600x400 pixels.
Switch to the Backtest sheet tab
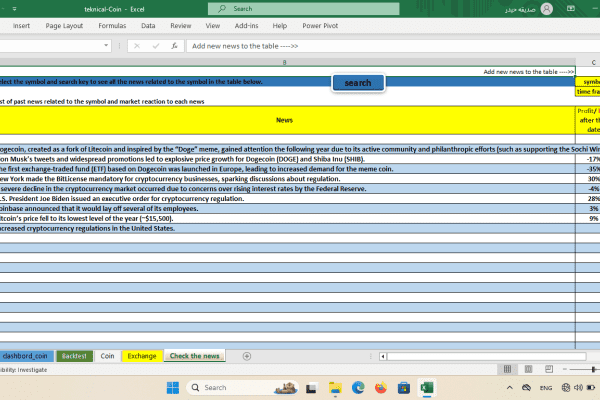point(74,356)
